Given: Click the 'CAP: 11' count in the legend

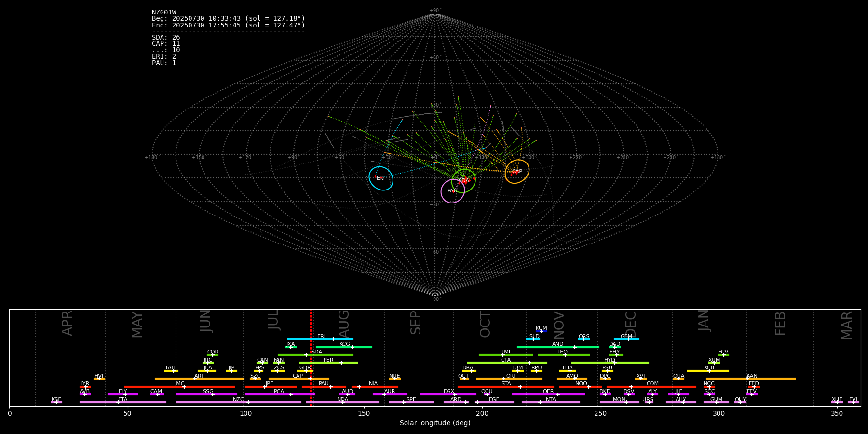Looking at the screenshot, I should [x=166, y=44].
